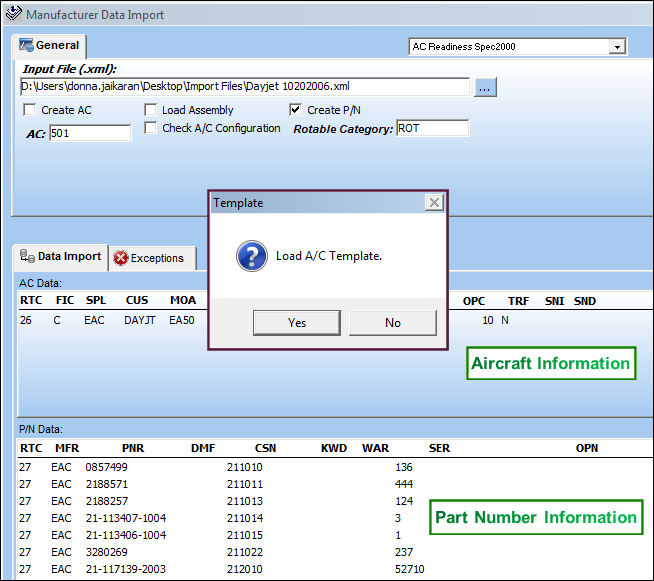This screenshot has height=581, width=654.
Task: Open the General tab
Action: point(49,45)
